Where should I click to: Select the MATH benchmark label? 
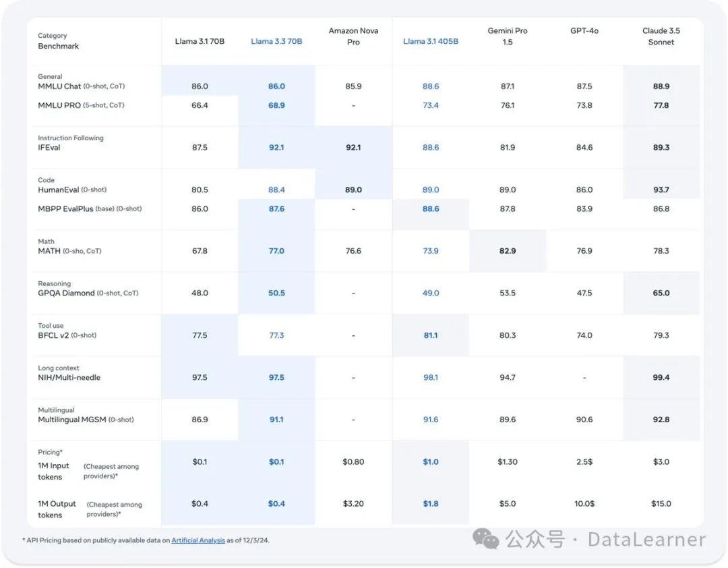[x=69, y=251]
